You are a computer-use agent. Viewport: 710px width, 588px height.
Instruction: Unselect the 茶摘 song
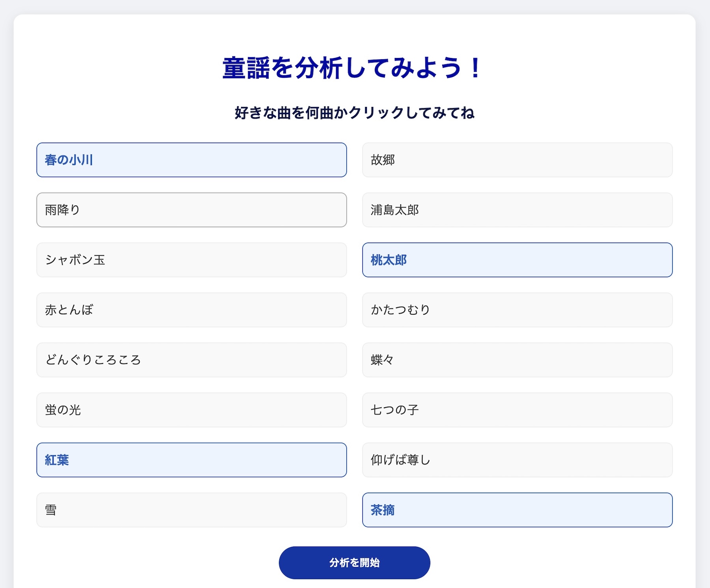pos(517,510)
